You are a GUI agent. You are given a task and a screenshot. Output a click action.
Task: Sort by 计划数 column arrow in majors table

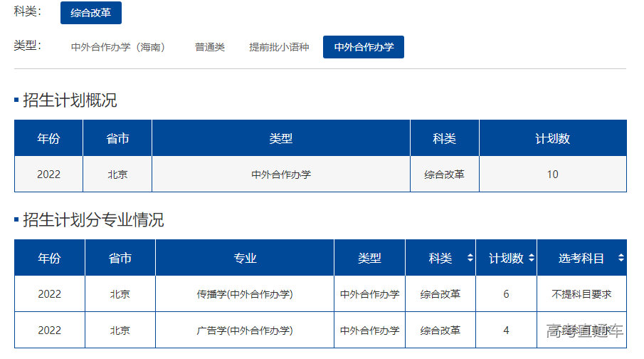coord(532,258)
